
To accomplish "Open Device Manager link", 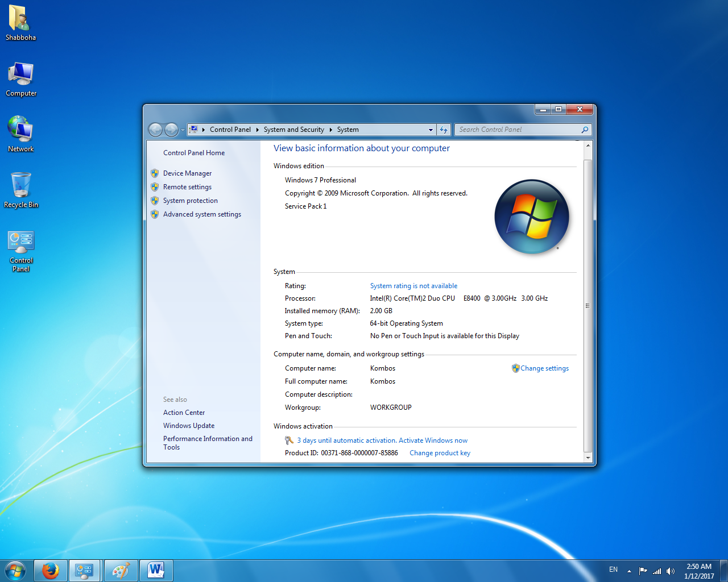I will (187, 173).
